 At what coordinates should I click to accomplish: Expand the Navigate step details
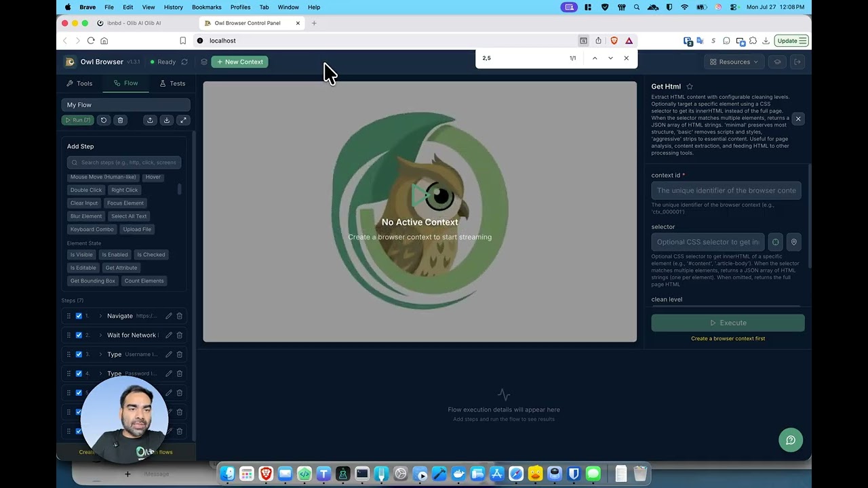pos(100,316)
